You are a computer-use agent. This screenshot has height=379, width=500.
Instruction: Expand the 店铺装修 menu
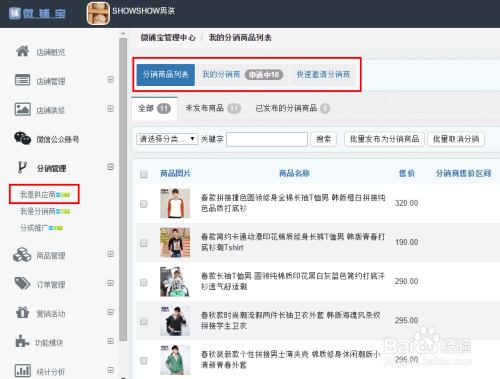tap(110, 109)
